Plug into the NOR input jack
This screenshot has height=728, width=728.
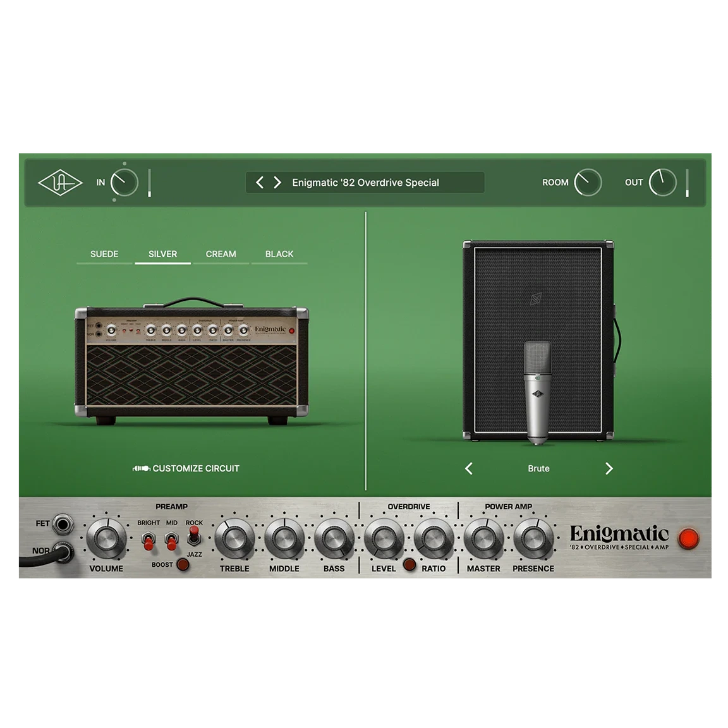pos(63,552)
